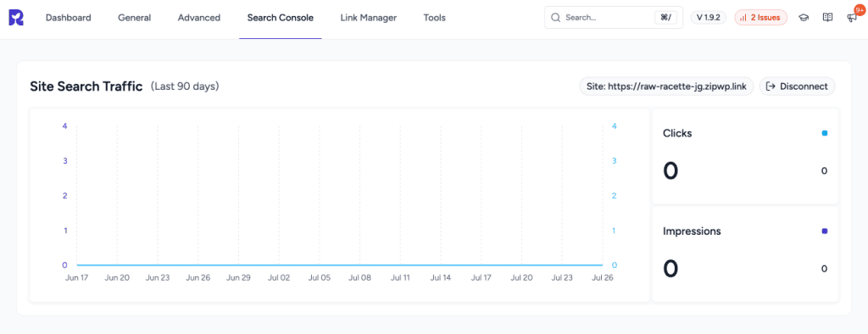Click the Site Search Traffic heading
The image size is (868, 334).
pos(86,86)
